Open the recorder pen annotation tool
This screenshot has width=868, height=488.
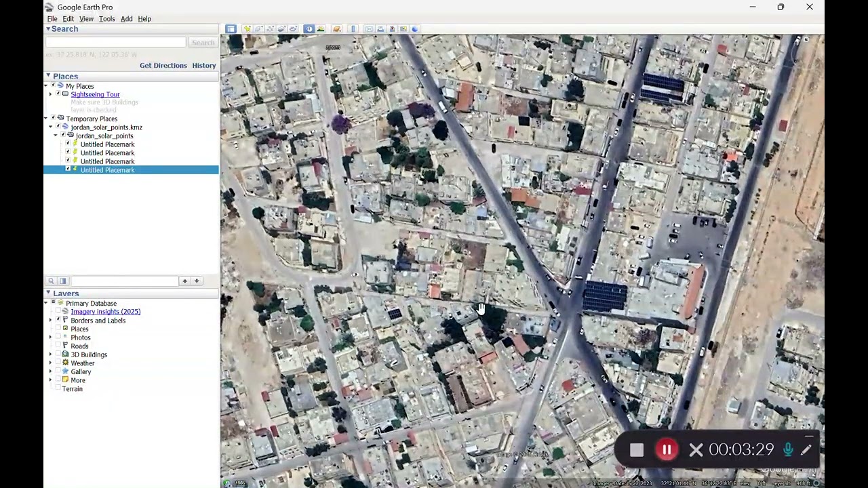click(806, 449)
